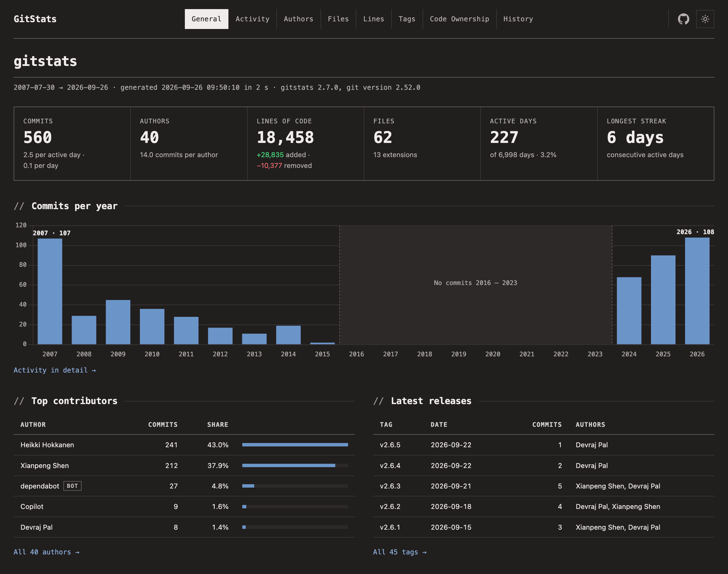Click the BOT badge next to dependabot
Viewport: 728px width, 574px height.
coord(72,486)
